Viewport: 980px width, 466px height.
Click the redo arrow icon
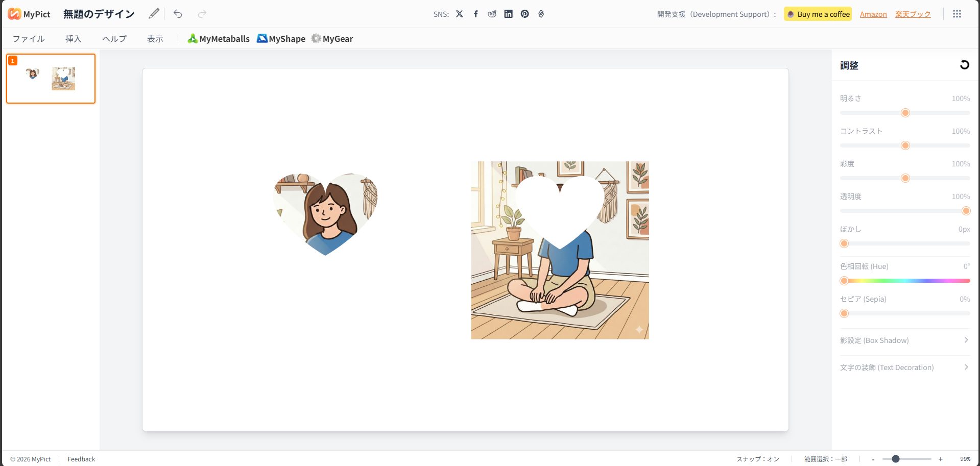click(202, 14)
